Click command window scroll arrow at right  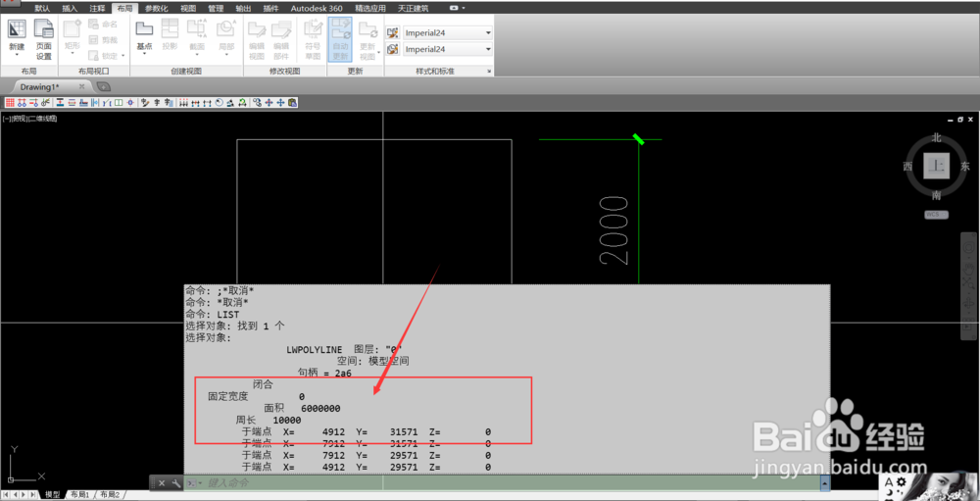point(825,482)
